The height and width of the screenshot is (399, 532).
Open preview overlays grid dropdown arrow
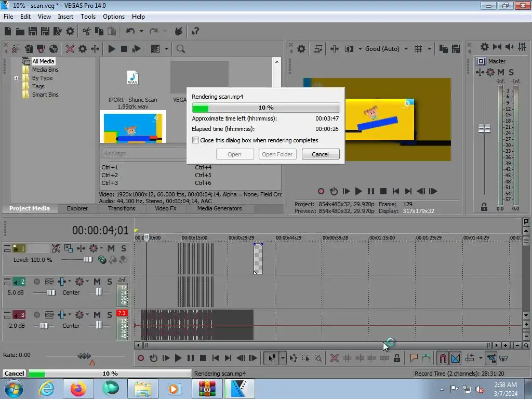coord(429,49)
